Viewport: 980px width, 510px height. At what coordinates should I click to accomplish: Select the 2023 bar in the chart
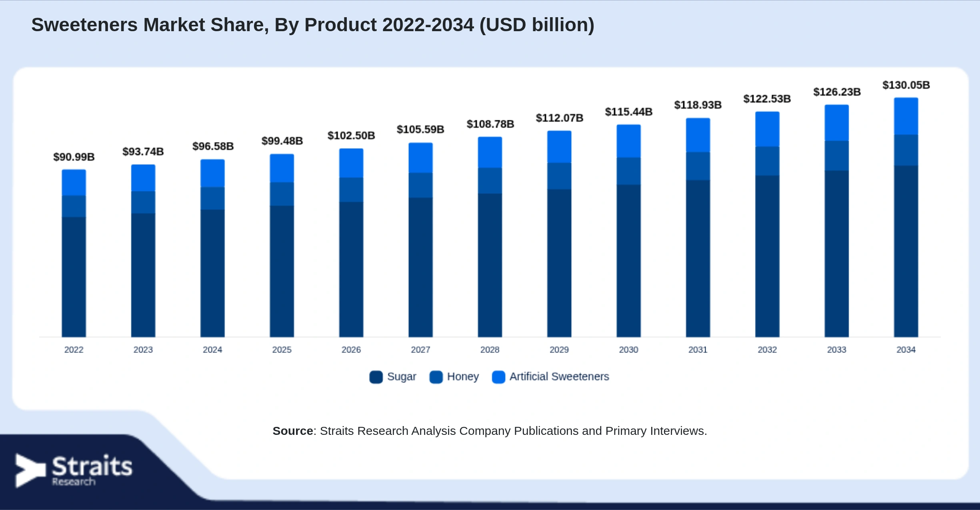143,251
